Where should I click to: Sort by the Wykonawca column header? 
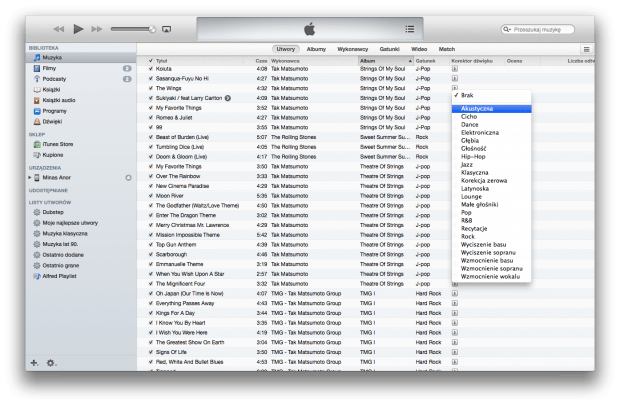[313, 61]
